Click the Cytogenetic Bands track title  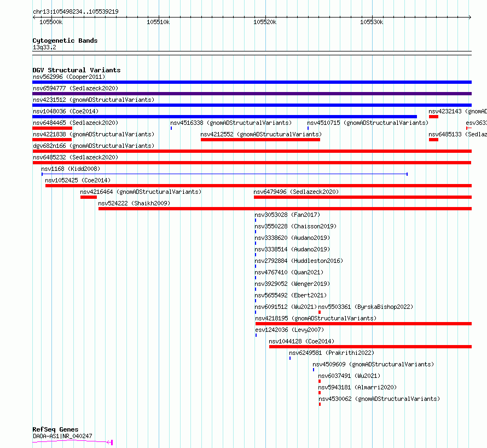[x=65, y=41]
